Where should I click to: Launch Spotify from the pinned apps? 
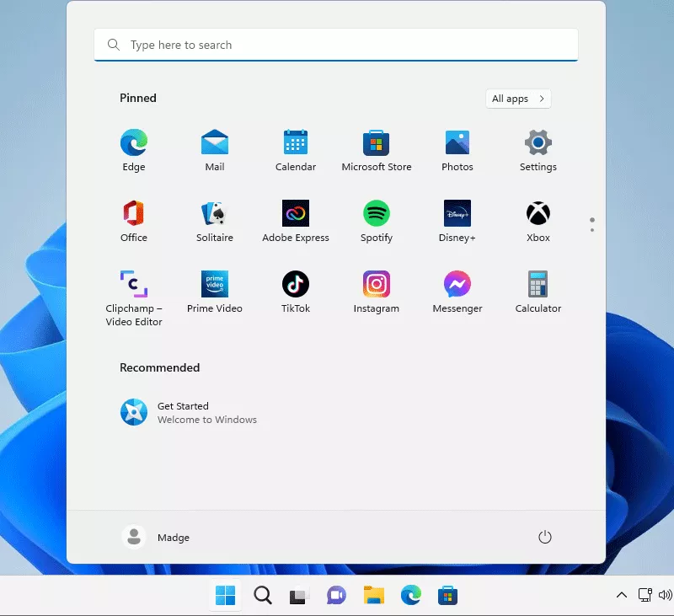[376, 213]
